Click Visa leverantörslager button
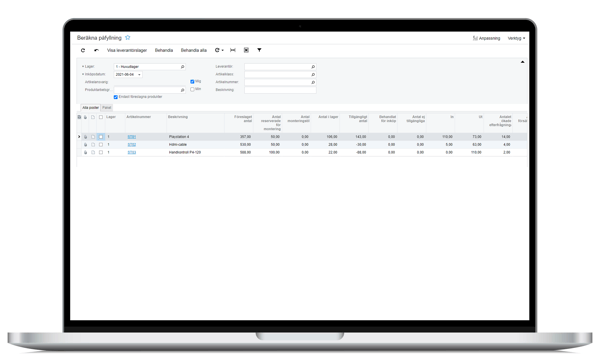 click(127, 50)
